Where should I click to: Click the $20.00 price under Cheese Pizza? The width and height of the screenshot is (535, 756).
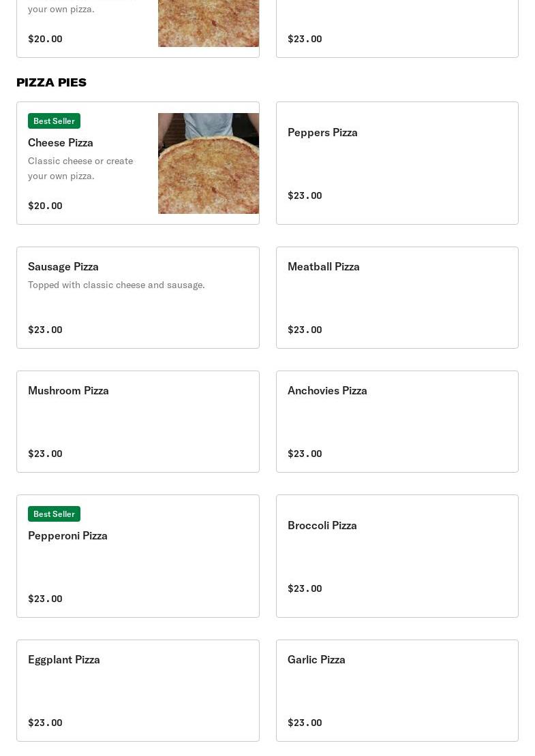45,206
